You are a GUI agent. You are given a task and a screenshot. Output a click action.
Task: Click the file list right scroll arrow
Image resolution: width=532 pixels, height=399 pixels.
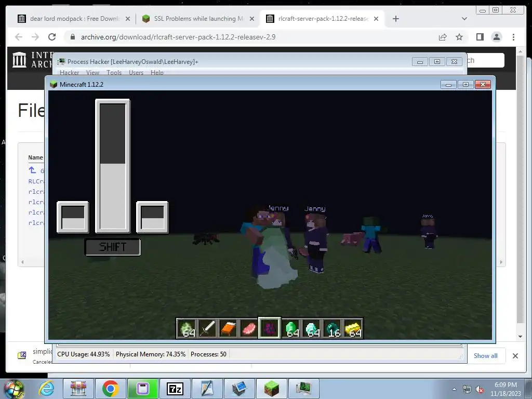coord(501,262)
